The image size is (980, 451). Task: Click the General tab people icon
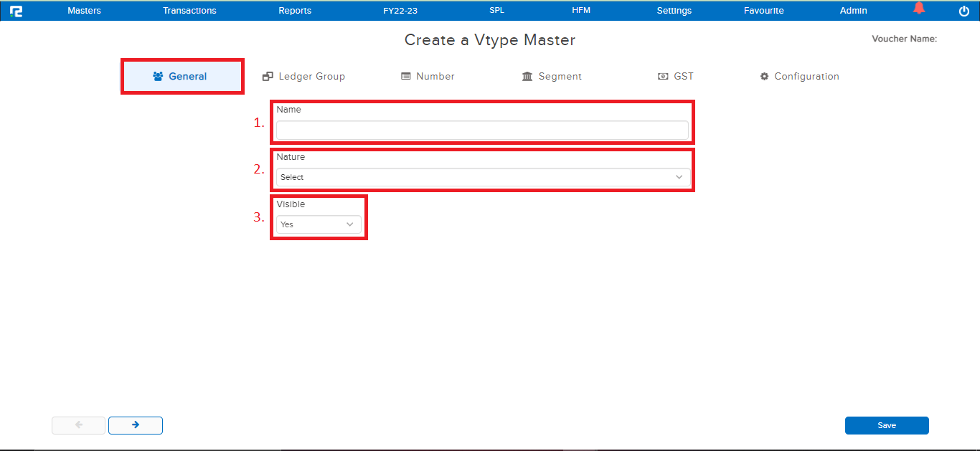tap(156, 75)
